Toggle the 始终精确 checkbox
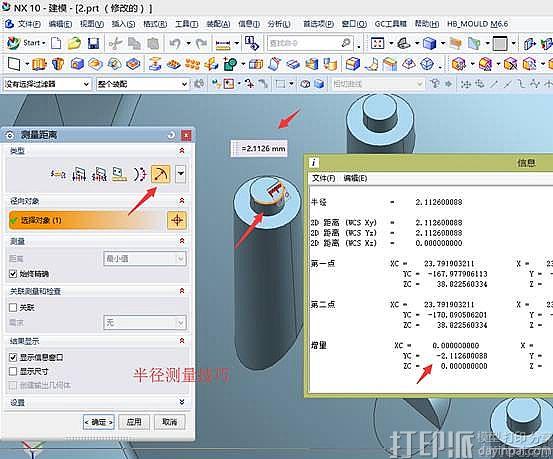The width and height of the screenshot is (553, 459). click(x=13, y=273)
